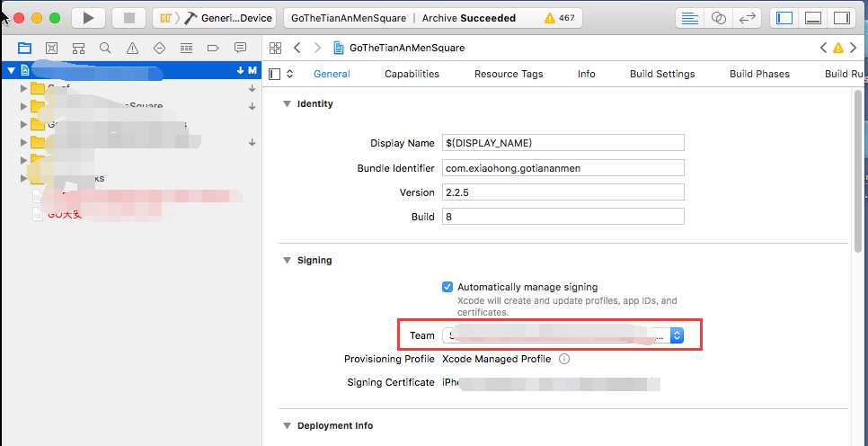The image size is (868, 446).
Task: Click the editor vertical scrollbar
Action: tap(858, 172)
